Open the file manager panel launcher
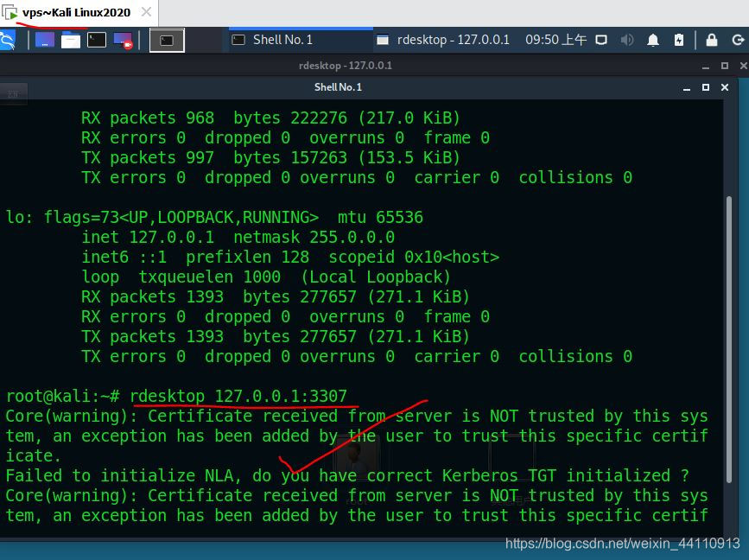 [x=71, y=40]
